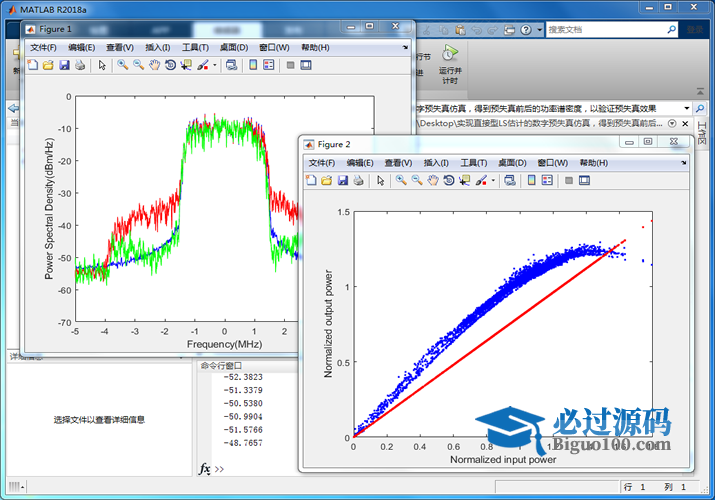Click New Figure icon in Figure 2 toolbar
715x500 pixels.
click(311, 180)
